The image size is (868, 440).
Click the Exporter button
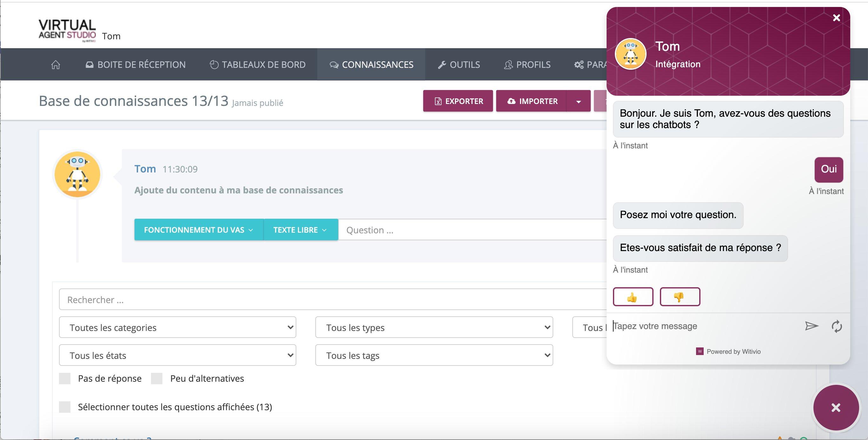tap(458, 101)
